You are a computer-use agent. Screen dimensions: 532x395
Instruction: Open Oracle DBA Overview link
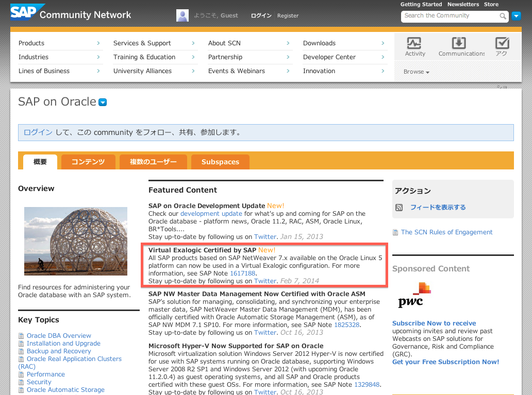coord(59,336)
